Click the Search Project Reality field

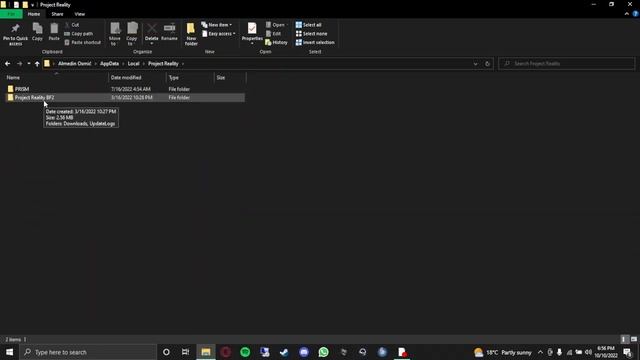click(x=567, y=64)
